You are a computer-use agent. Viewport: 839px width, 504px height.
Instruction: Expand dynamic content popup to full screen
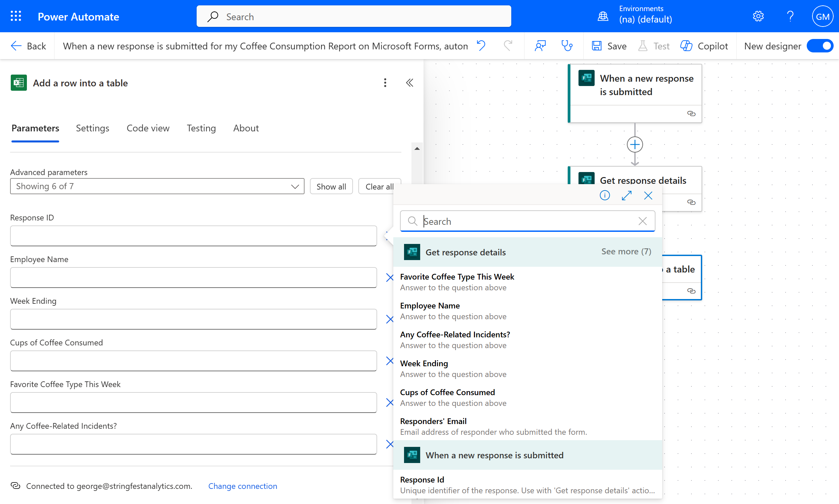626,196
